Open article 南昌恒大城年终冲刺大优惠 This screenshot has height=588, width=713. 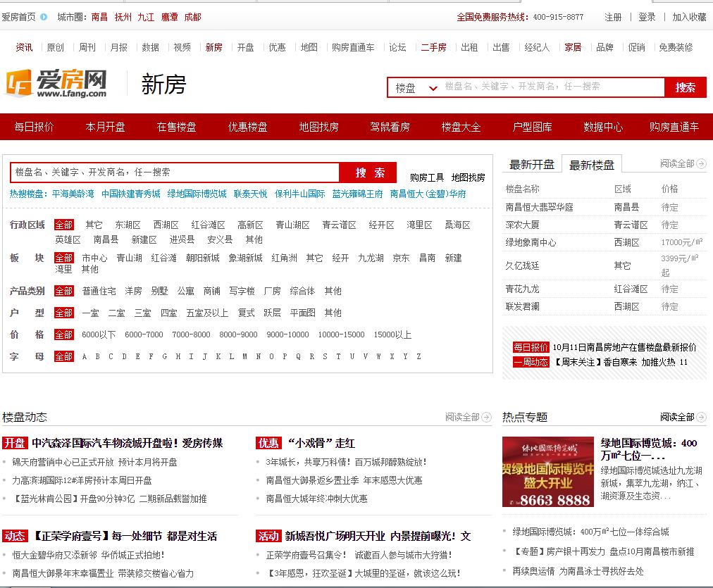(316, 499)
